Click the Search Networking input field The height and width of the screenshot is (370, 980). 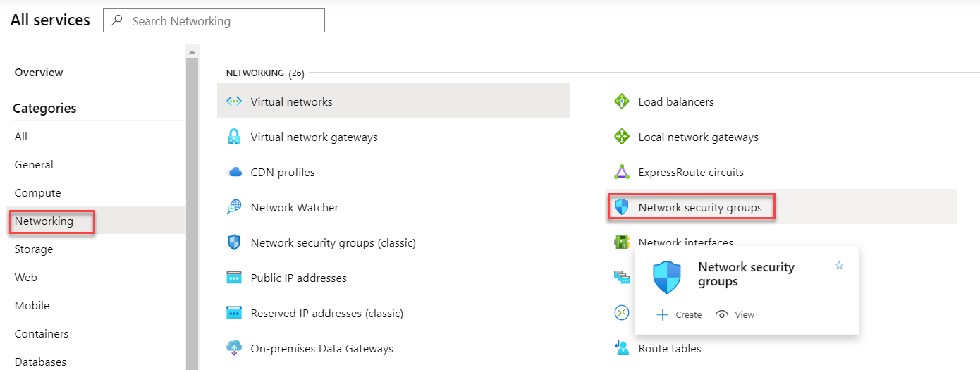(214, 21)
